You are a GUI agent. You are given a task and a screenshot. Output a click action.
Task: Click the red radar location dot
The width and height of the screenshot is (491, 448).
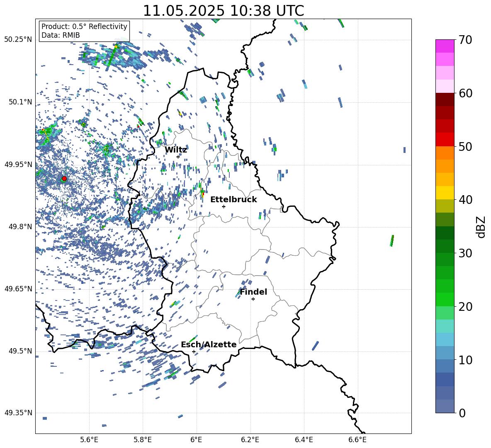[64, 179]
